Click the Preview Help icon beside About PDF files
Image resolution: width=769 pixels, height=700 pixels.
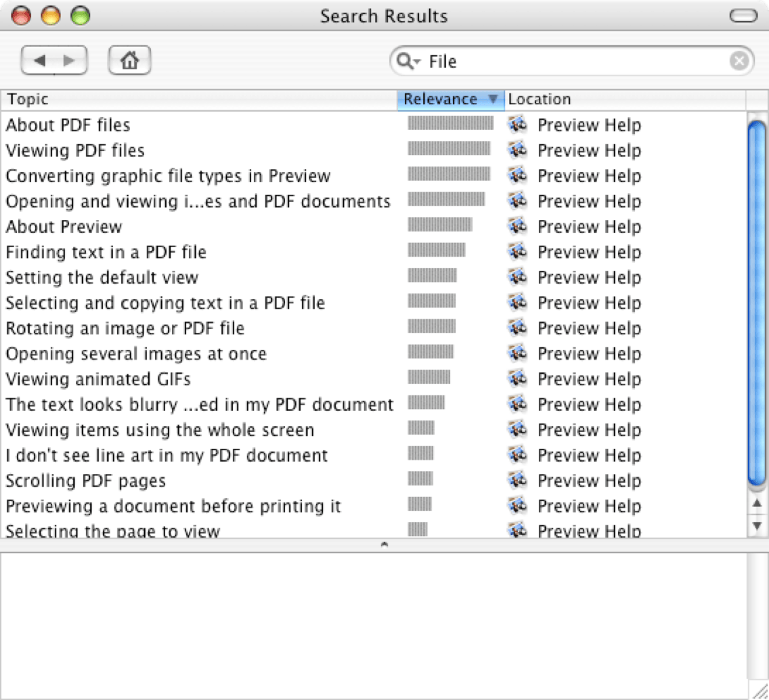(517, 125)
